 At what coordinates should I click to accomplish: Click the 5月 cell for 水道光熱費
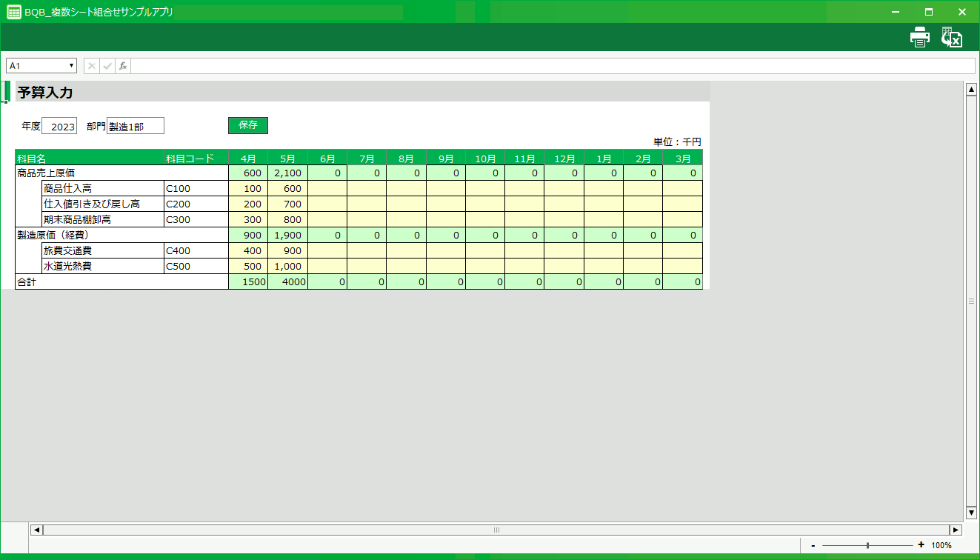[287, 266]
